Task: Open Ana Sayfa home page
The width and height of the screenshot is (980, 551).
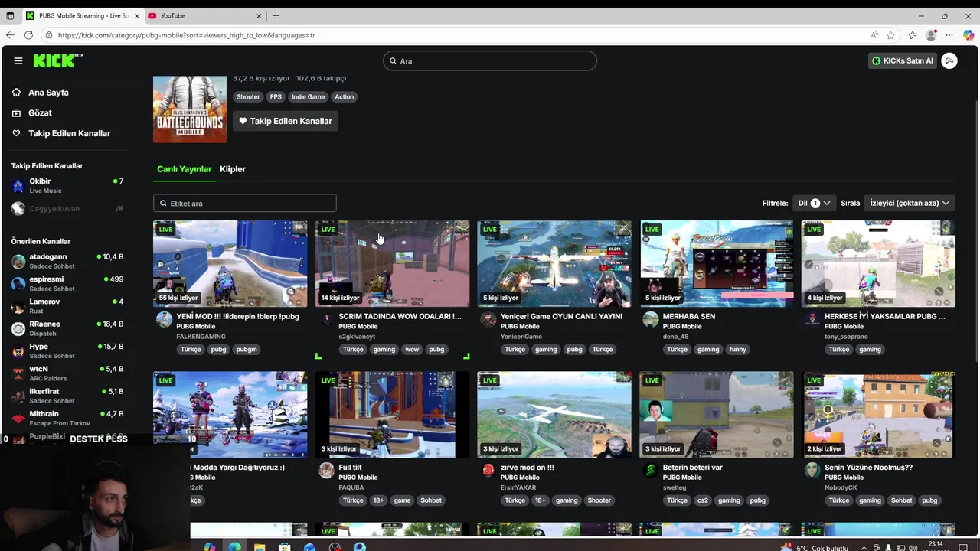Action: click(48, 93)
